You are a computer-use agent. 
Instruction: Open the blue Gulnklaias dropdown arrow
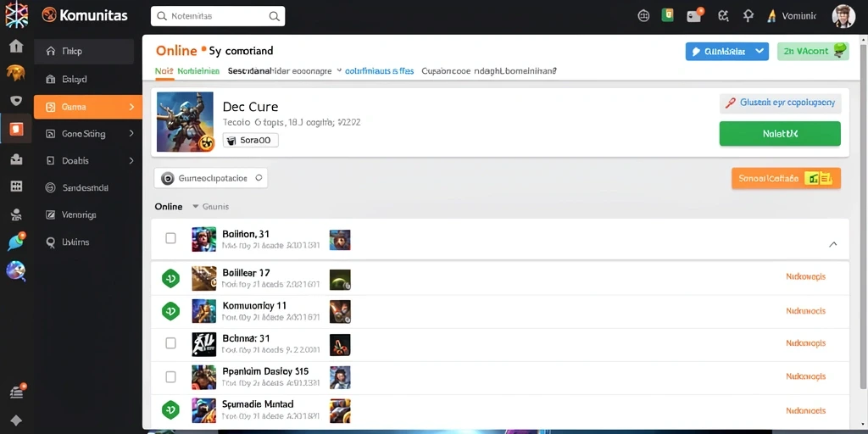759,51
